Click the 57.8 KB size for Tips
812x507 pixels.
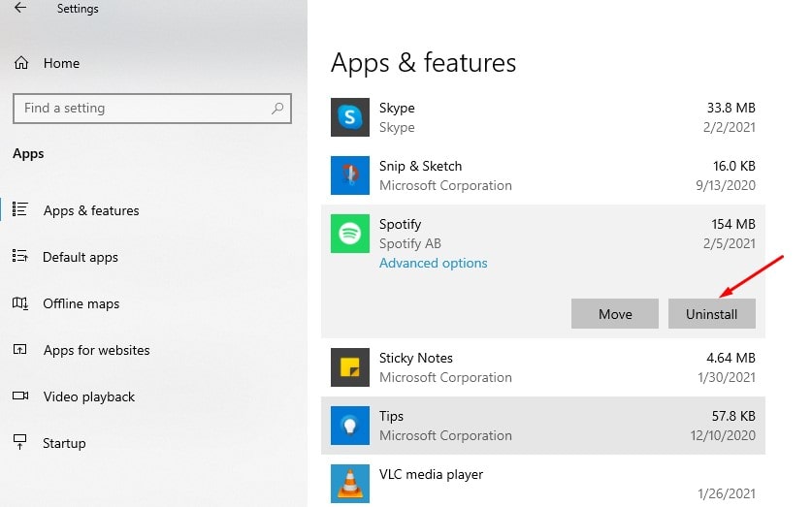733,416
